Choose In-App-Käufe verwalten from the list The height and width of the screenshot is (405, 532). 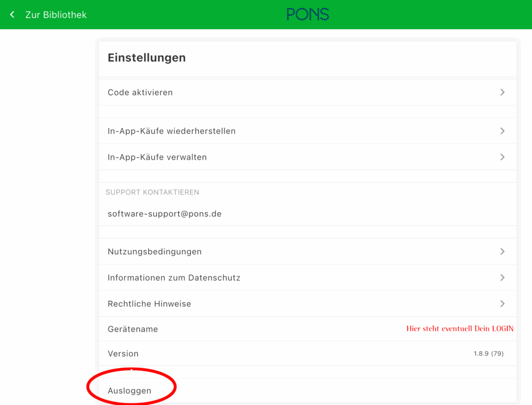[x=157, y=157]
